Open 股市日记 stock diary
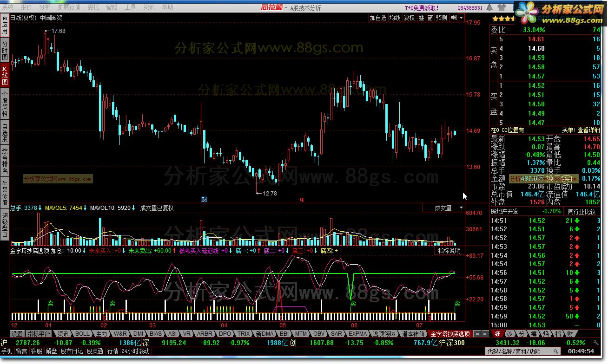The width and height of the screenshot is (608, 364). click(72, 351)
